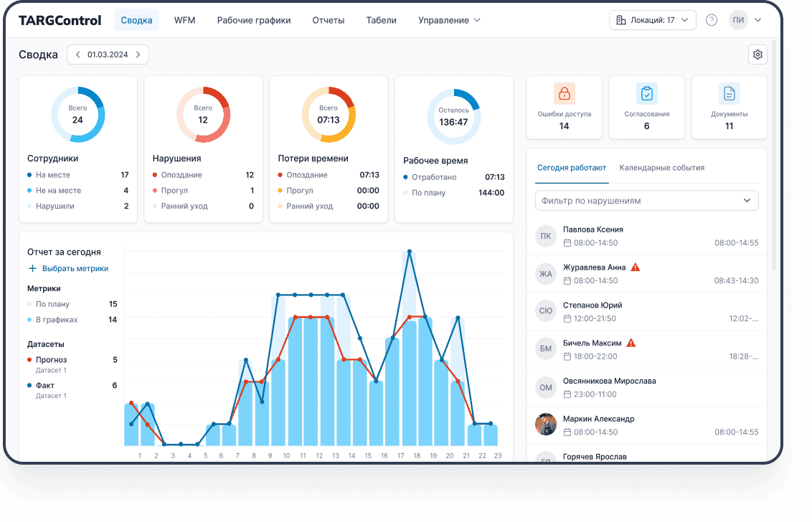Open the Фильтр по нарушениям dropdown
Image resolution: width=812 pixels, height=522 pixels.
(647, 201)
